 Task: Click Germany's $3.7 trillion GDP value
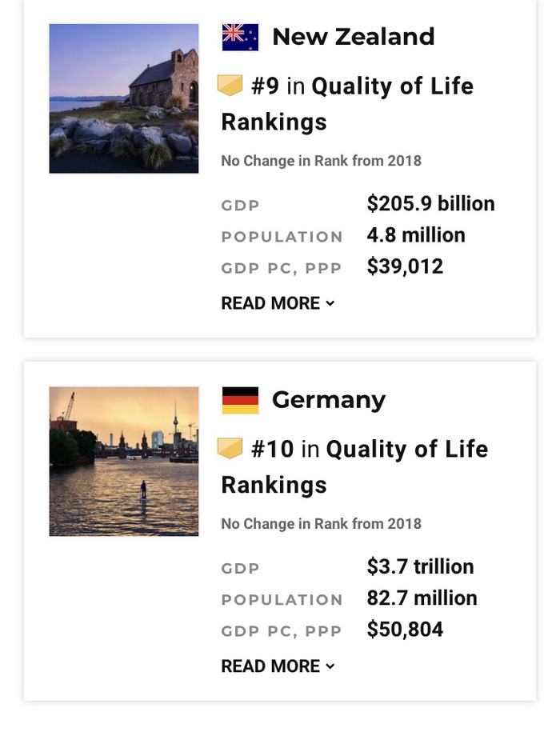point(421,566)
